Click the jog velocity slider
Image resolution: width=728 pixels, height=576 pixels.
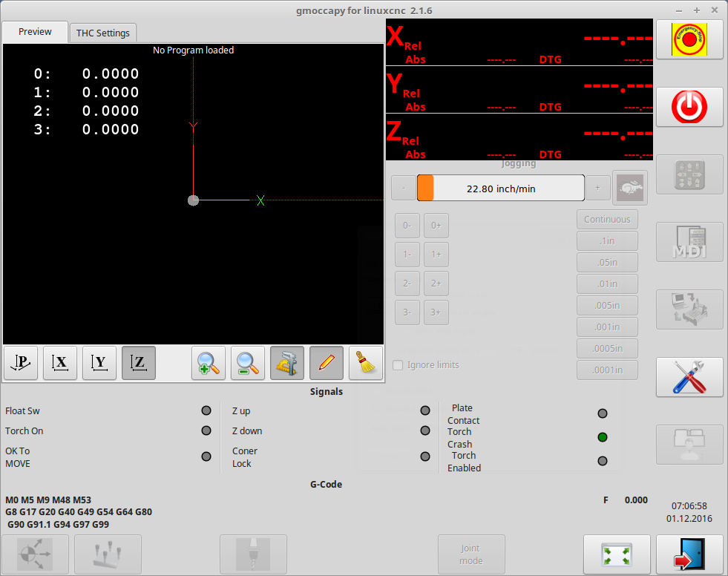tap(500, 188)
